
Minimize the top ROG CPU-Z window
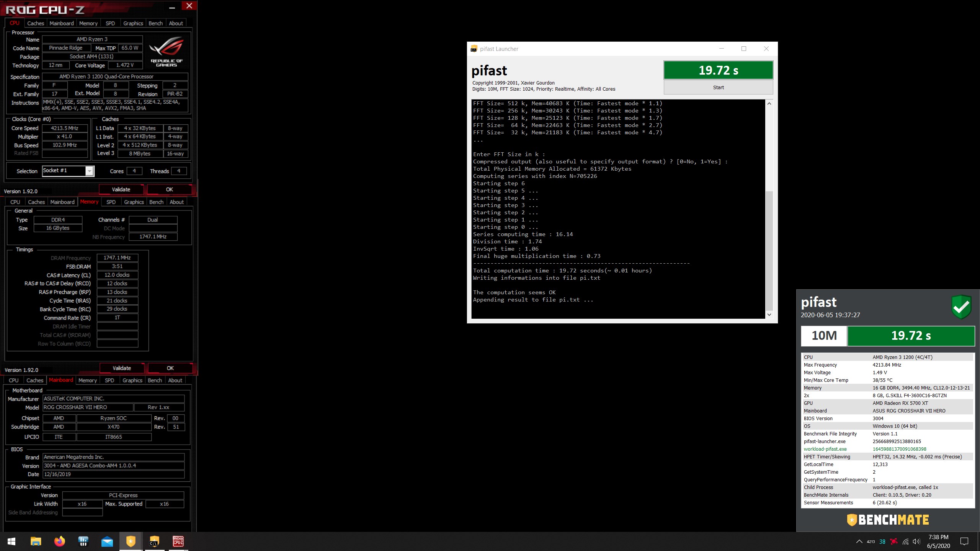pyautogui.click(x=172, y=7)
